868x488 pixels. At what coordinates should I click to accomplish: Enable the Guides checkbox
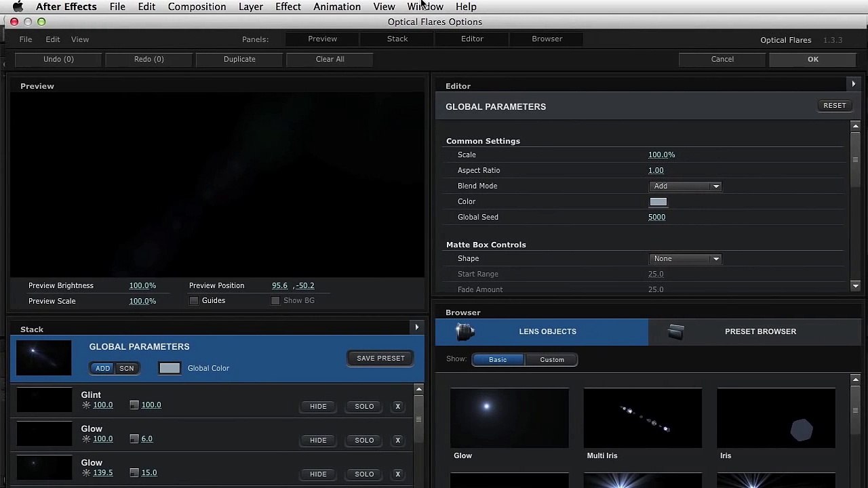pos(194,301)
